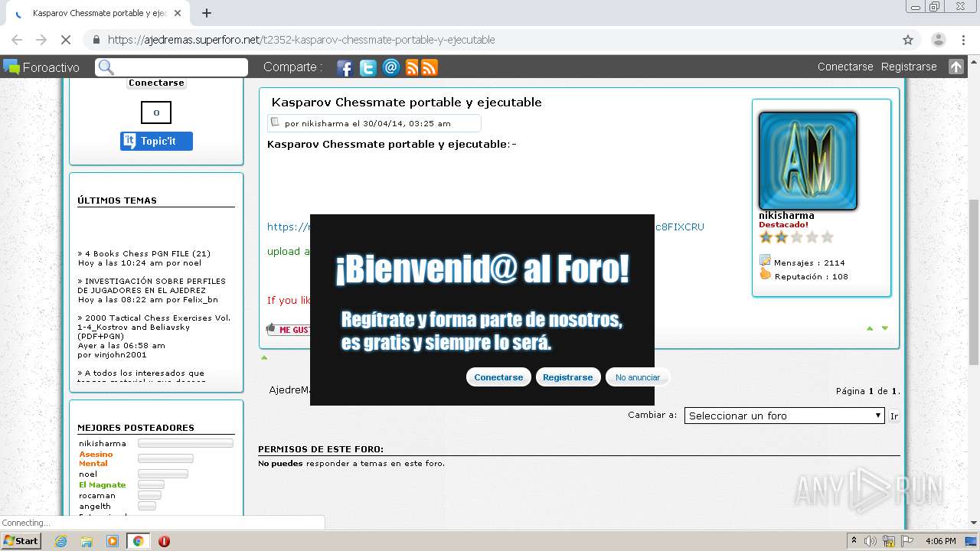Screen dimensions: 980x551
Task: Go forward using the browser forward arrow
Action: tap(41, 40)
